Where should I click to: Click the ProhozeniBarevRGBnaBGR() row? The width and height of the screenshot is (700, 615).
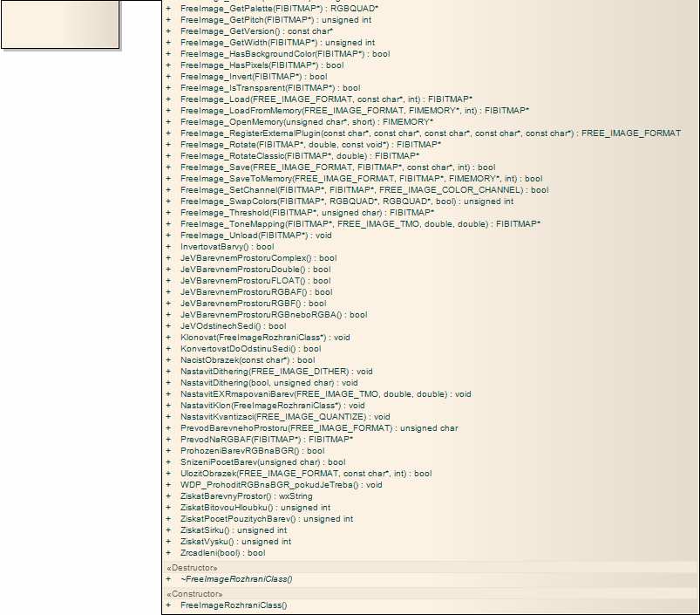[253, 451]
